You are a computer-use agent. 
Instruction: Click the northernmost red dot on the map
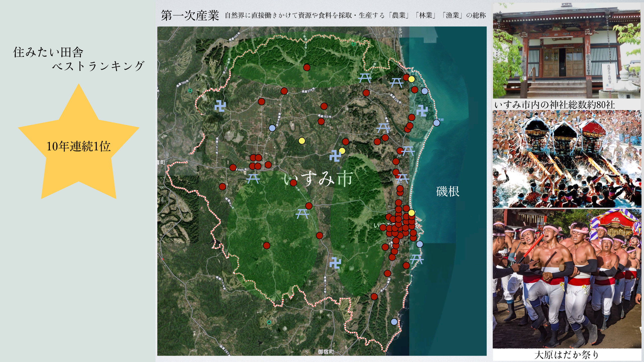307,67
